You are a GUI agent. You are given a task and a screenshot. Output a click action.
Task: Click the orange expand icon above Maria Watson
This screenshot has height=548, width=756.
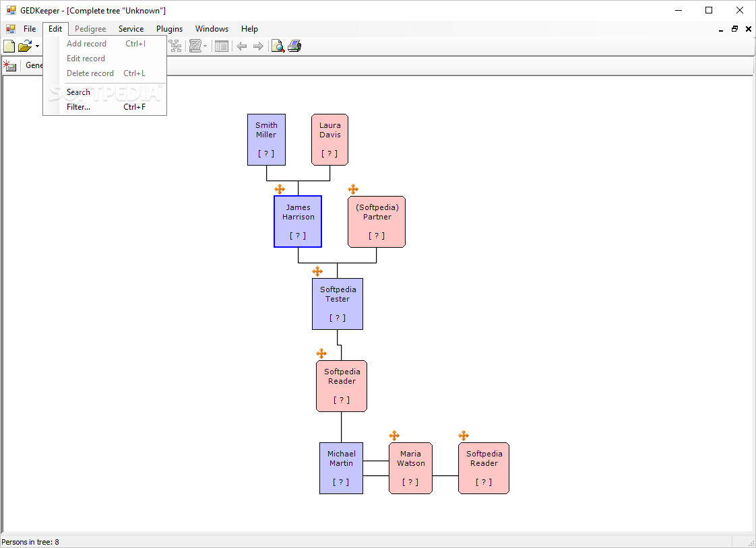click(x=394, y=436)
